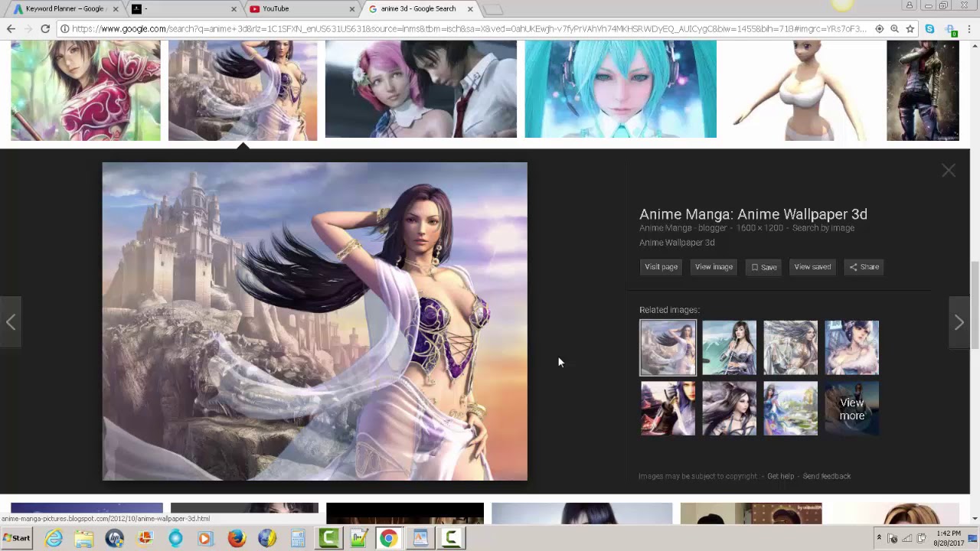This screenshot has width=980, height=551.
Task: Click the address bar URL field
Action: (469, 29)
